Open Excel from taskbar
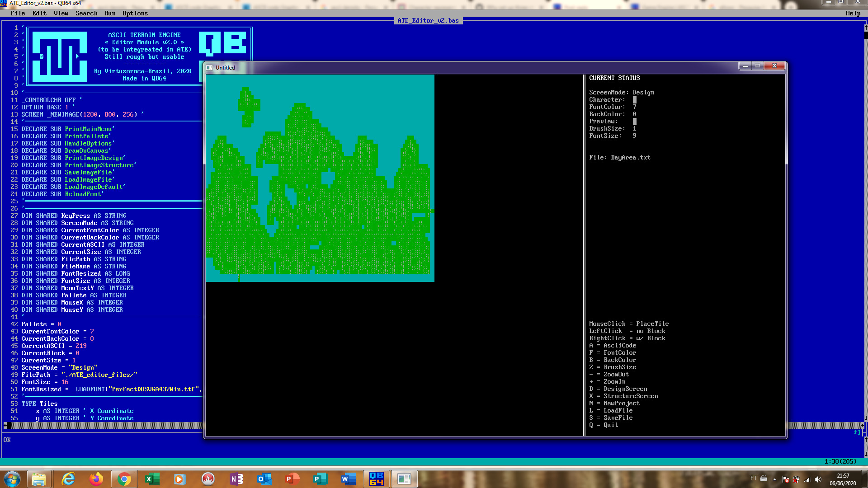This screenshot has width=868, height=488. coord(152,479)
